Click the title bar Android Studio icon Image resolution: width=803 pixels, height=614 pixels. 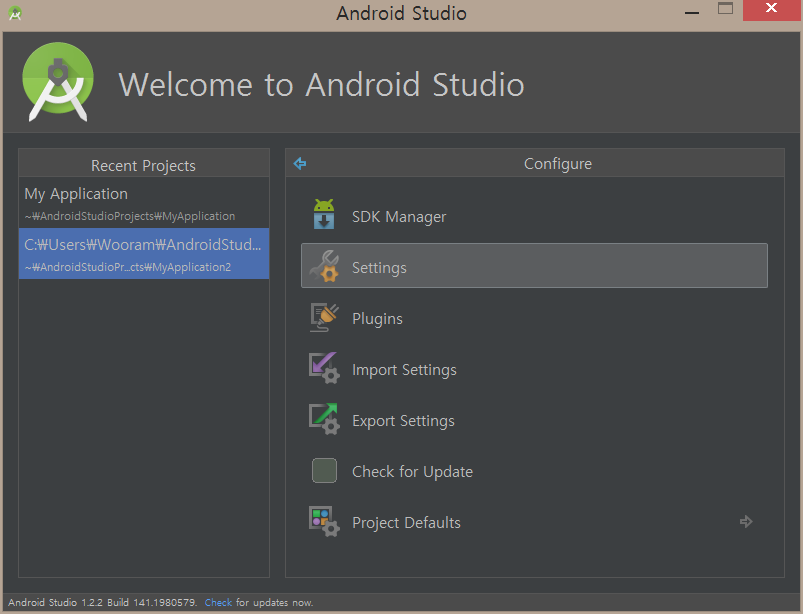(x=15, y=13)
